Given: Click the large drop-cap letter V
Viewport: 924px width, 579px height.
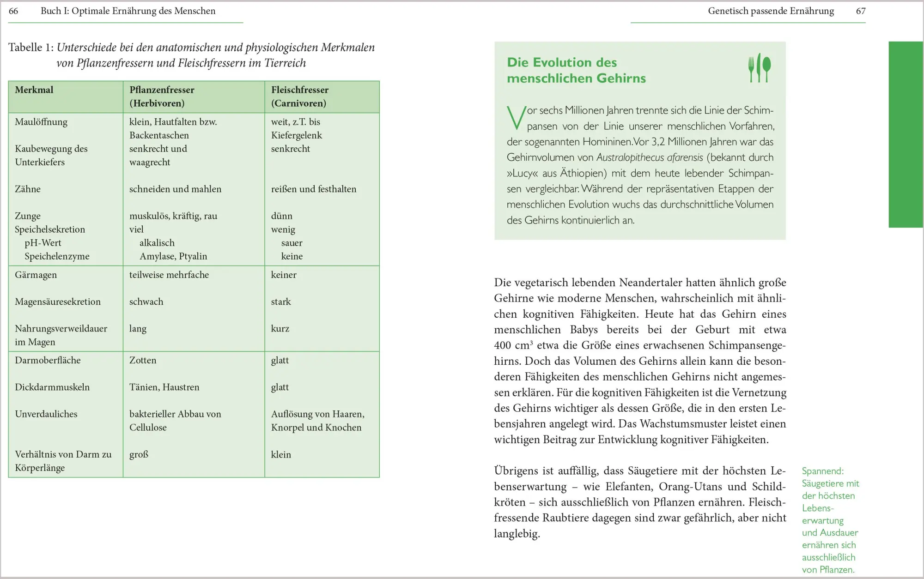Looking at the screenshot, I should 516,118.
